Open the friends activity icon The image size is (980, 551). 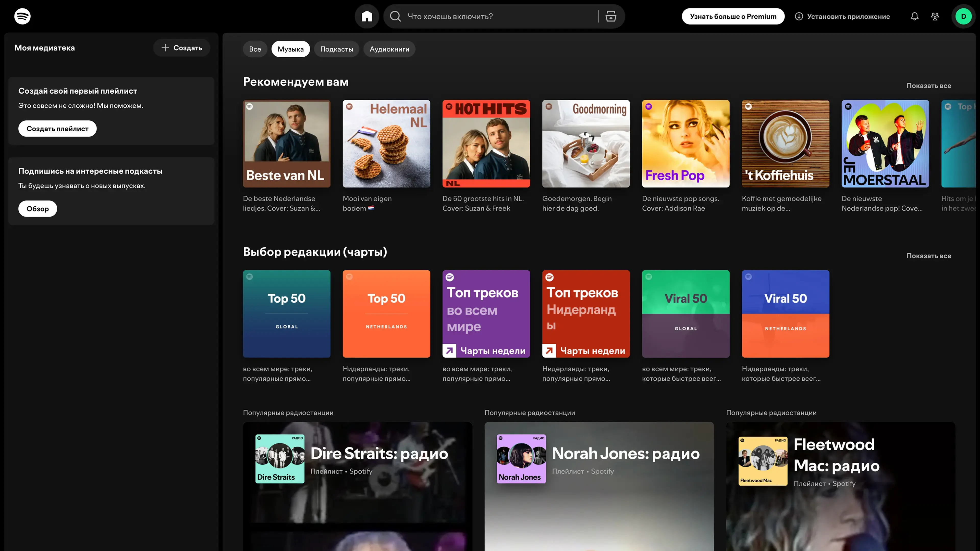(x=935, y=16)
